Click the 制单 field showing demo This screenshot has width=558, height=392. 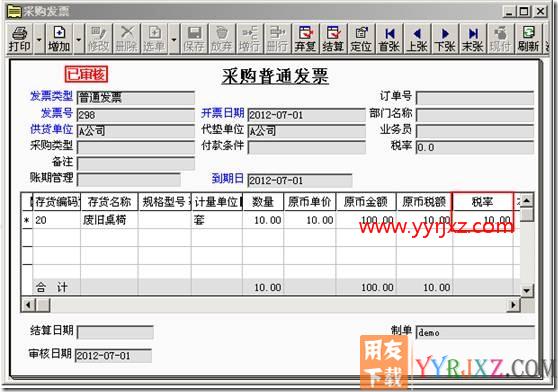coord(476,333)
